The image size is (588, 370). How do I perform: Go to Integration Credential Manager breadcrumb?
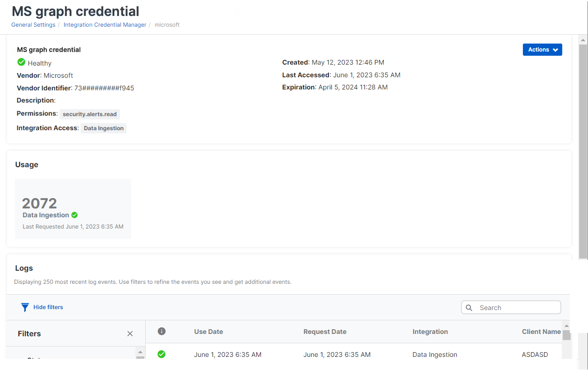click(105, 25)
